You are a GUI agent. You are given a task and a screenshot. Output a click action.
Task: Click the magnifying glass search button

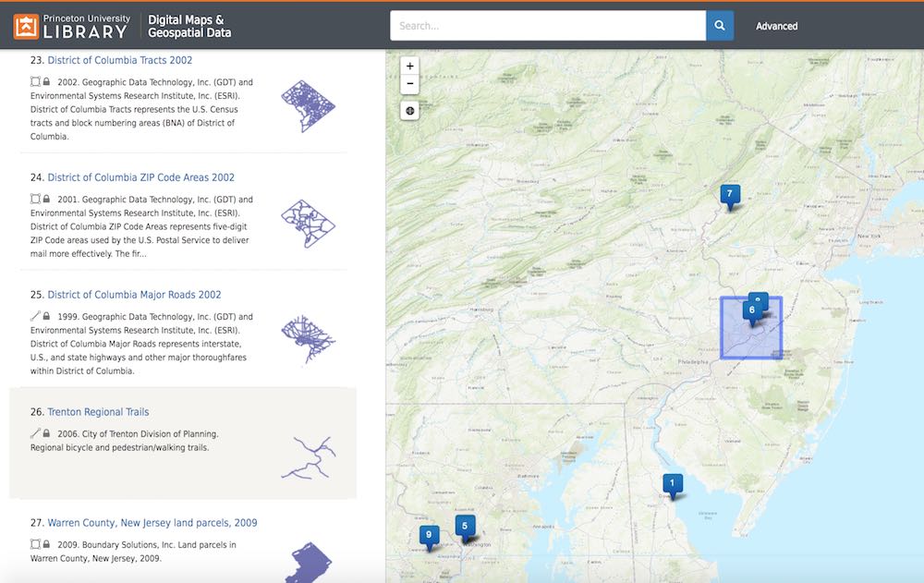click(x=720, y=26)
